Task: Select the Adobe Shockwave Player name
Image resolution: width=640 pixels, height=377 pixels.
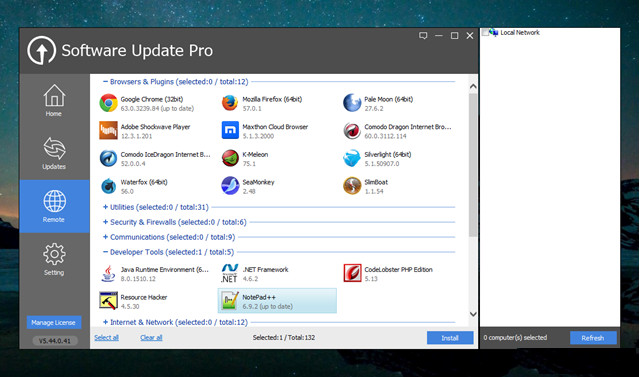Action: point(156,127)
